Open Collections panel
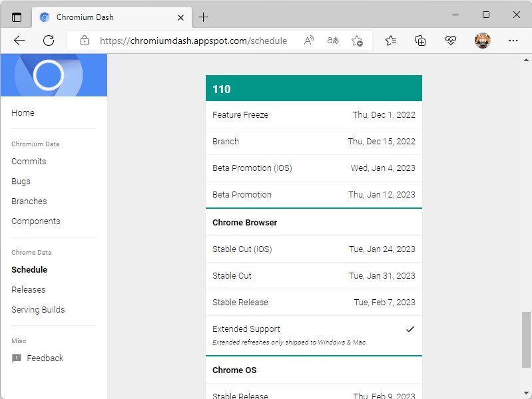532x399 pixels. [x=420, y=41]
